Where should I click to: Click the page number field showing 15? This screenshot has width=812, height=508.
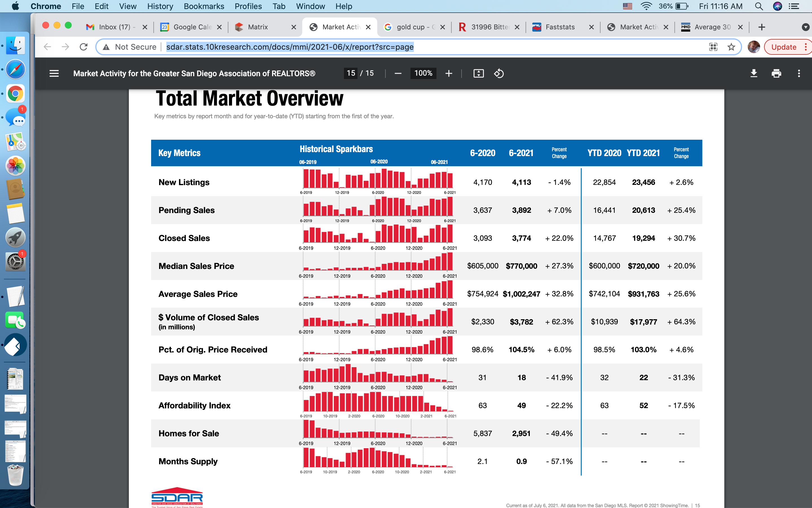click(351, 73)
